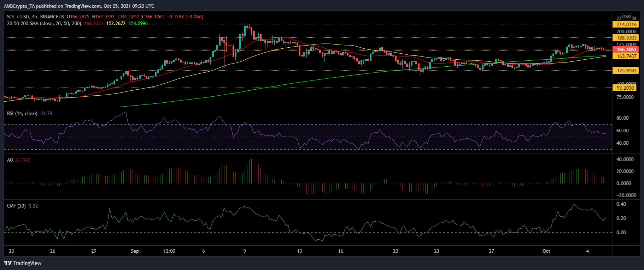Click 200.0000 on the price axis
This screenshot has width=644, height=270.
[x=626, y=31]
